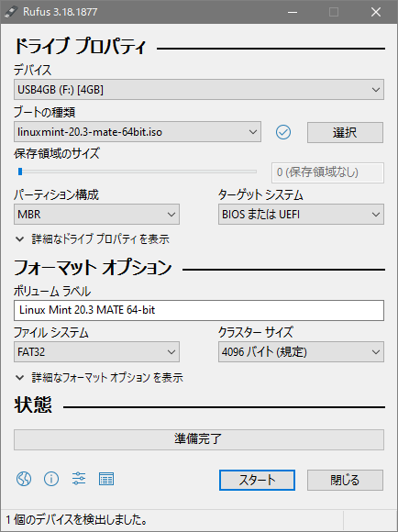Click the ボリューム ラベル text field

click(199, 310)
